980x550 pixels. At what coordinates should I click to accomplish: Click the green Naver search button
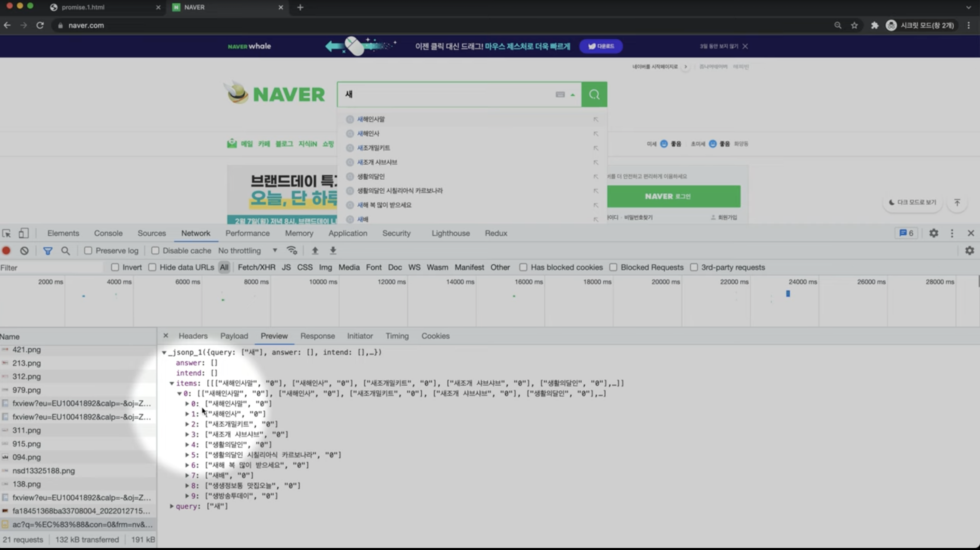(x=594, y=94)
